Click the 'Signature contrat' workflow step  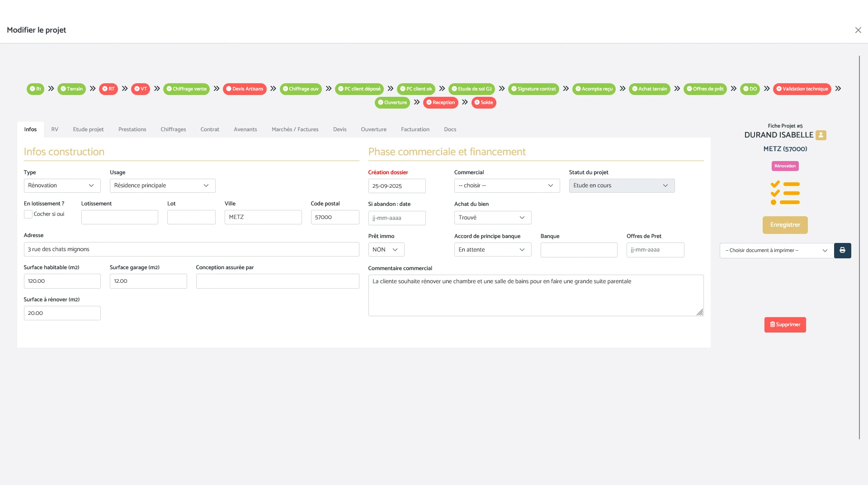533,89
